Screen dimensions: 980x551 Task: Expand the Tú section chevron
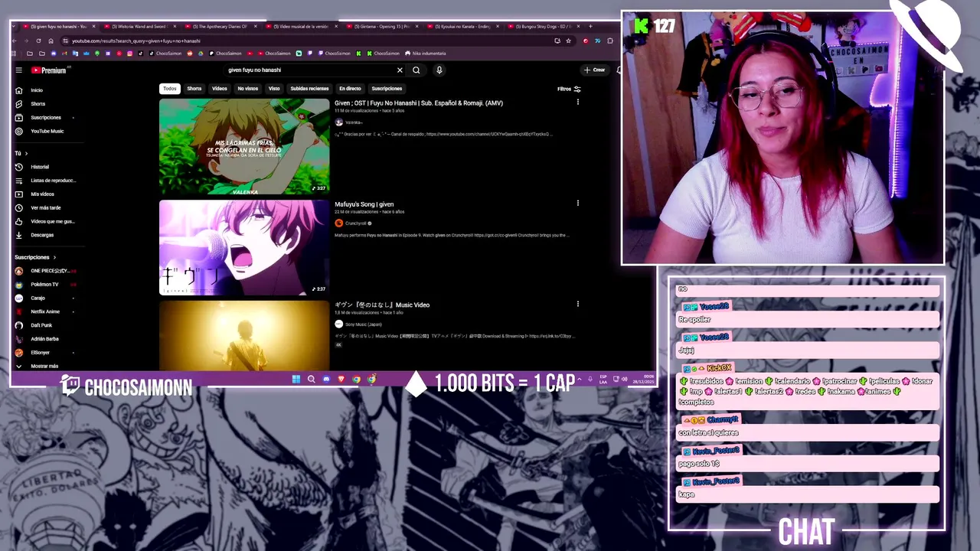click(26, 153)
